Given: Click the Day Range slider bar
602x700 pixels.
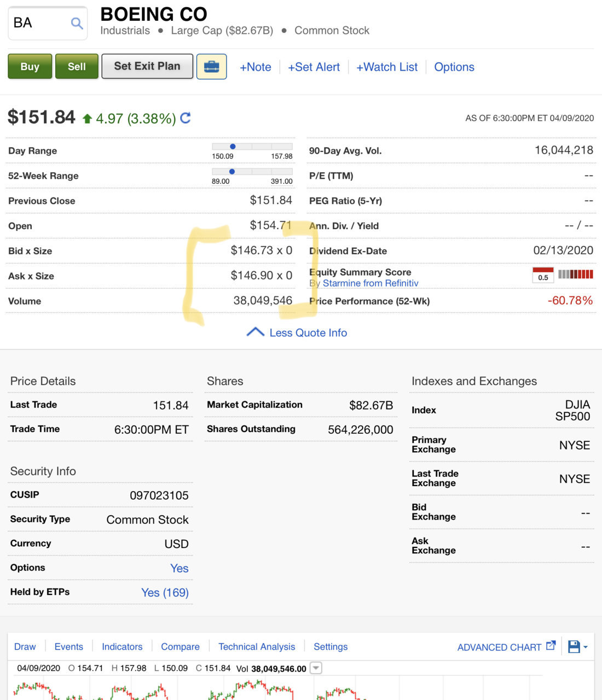Looking at the screenshot, I should pyautogui.click(x=252, y=147).
